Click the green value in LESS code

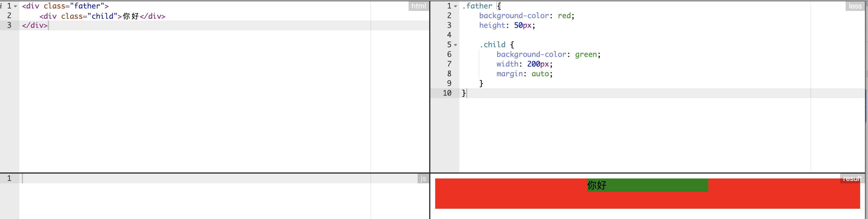coord(586,54)
